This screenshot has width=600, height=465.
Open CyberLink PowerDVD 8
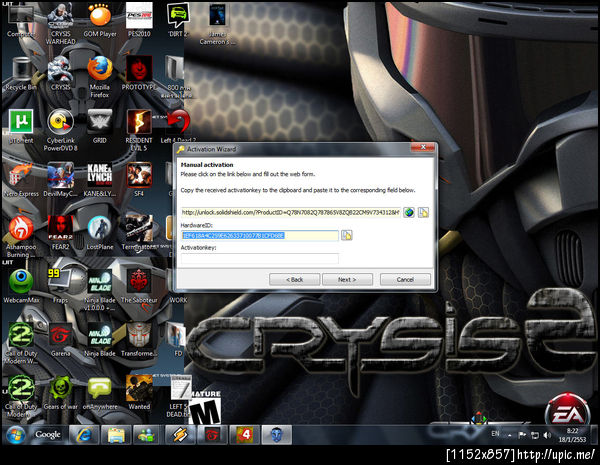[60, 130]
